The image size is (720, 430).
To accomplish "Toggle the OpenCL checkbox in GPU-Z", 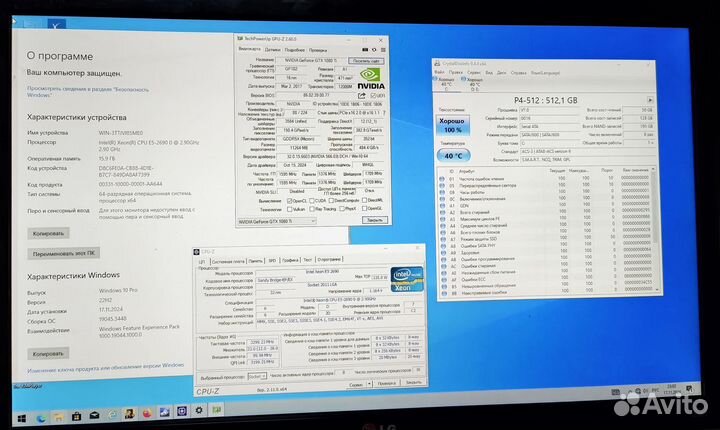I will tap(289, 201).
